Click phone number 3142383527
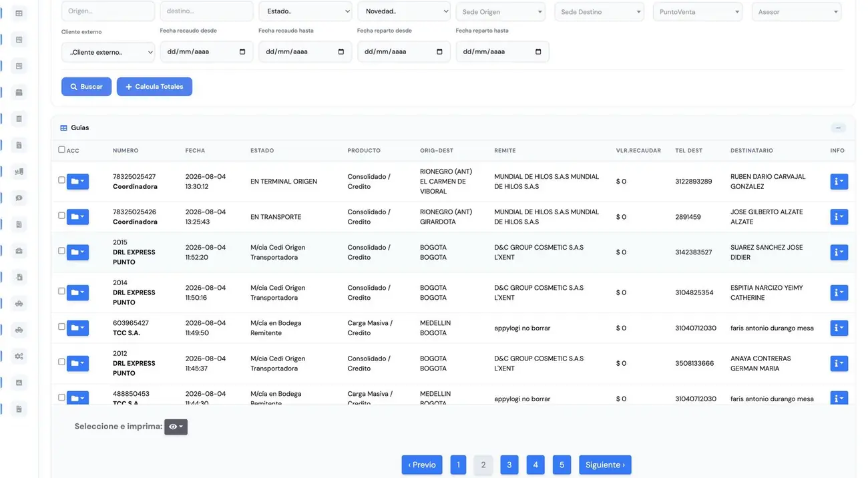 (x=694, y=252)
